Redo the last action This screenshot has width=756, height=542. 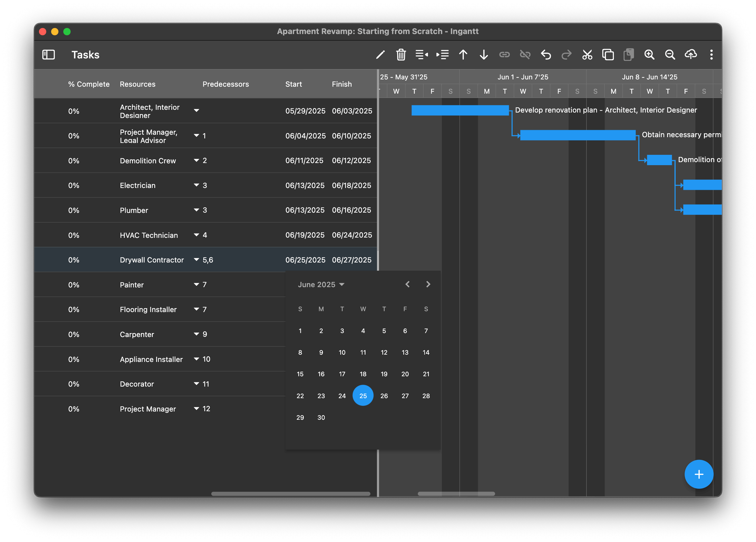(567, 55)
